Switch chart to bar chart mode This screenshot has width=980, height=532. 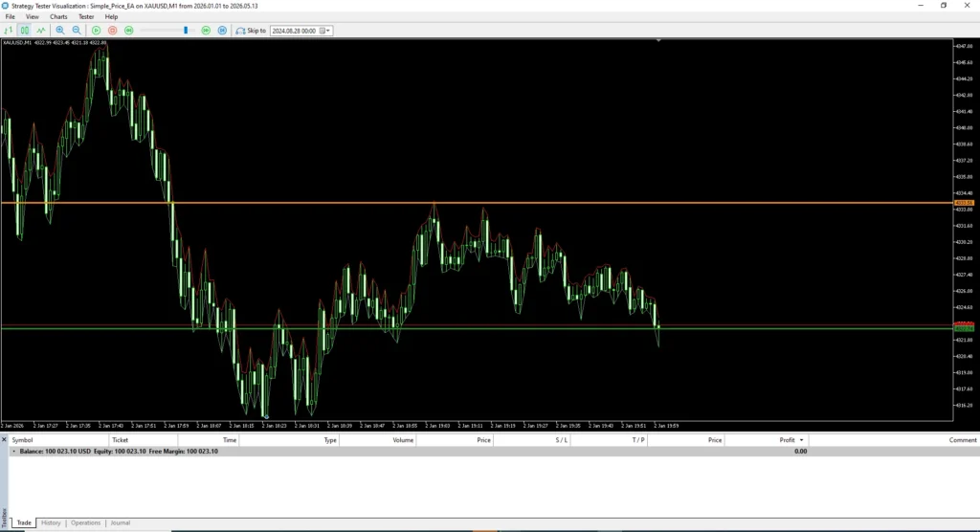8,30
